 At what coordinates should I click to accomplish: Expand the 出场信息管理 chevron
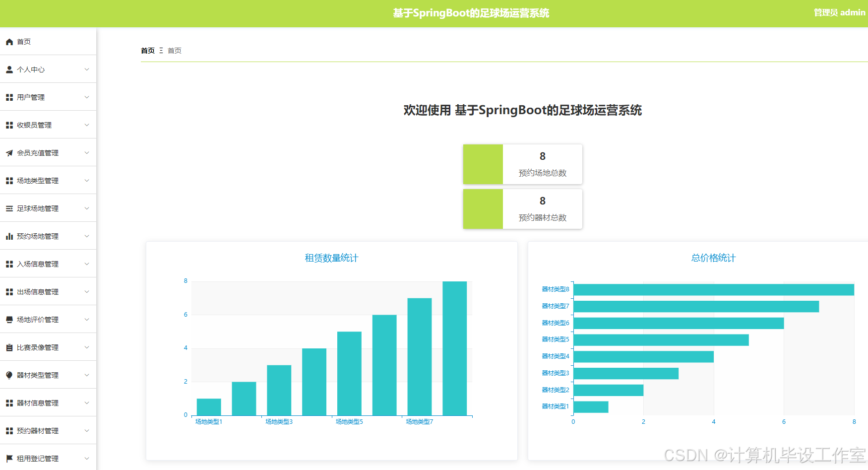click(x=87, y=292)
